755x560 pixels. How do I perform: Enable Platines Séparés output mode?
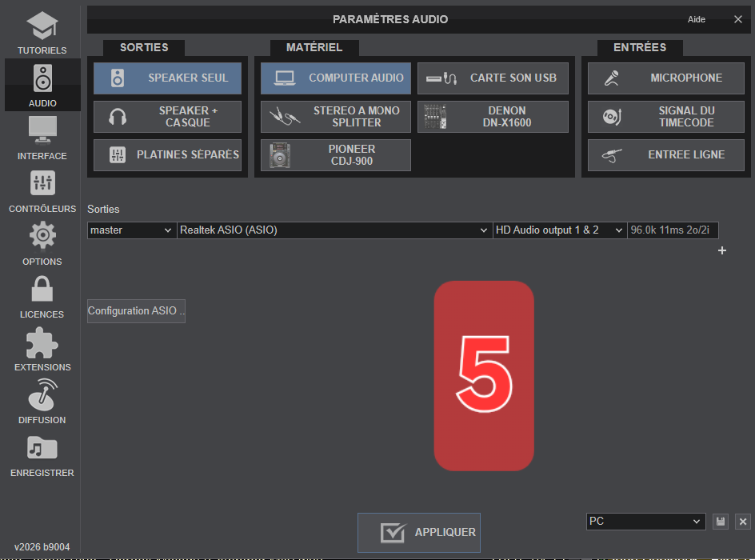click(x=167, y=154)
